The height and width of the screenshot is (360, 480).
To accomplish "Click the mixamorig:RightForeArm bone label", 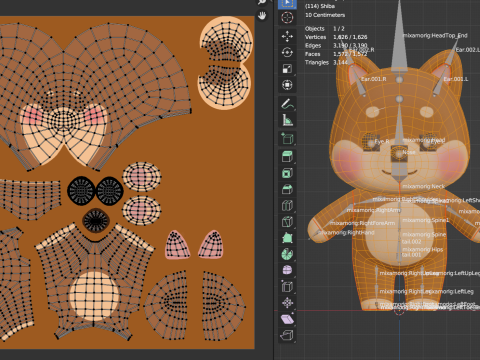I will pos(362,223).
